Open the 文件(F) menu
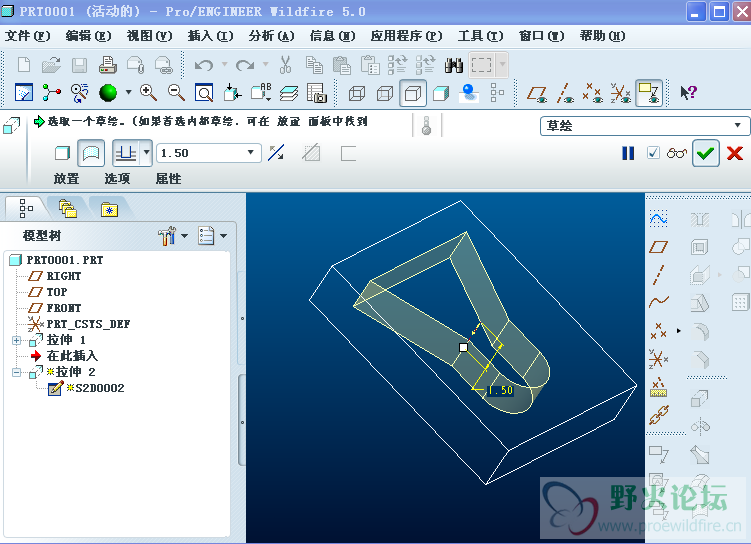 (27, 36)
